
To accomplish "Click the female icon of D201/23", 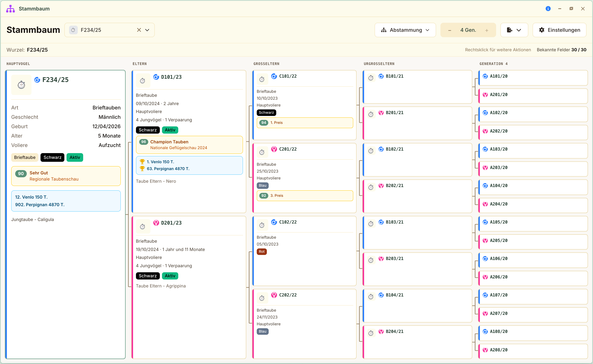I will [x=156, y=223].
